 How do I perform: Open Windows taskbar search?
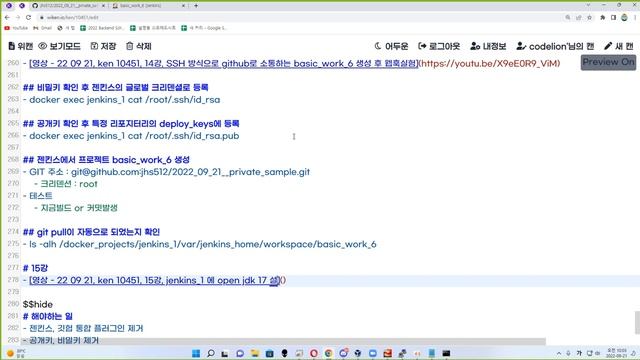click(211, 353)
